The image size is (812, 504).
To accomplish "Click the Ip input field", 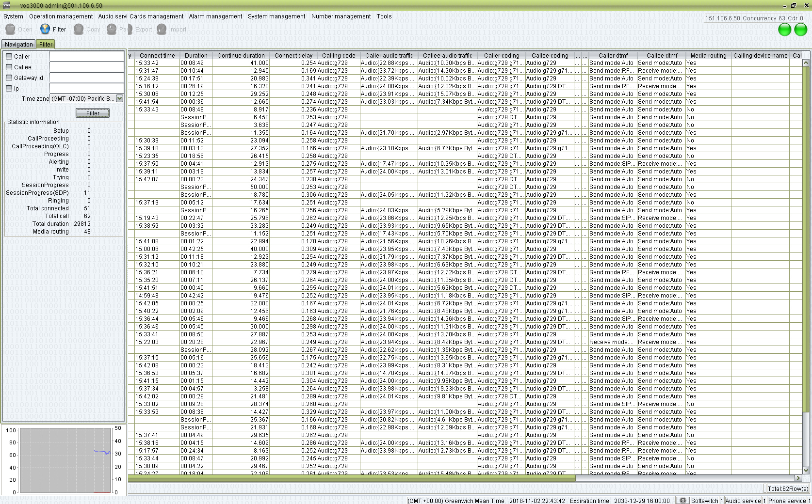I will tap(86, 89).
